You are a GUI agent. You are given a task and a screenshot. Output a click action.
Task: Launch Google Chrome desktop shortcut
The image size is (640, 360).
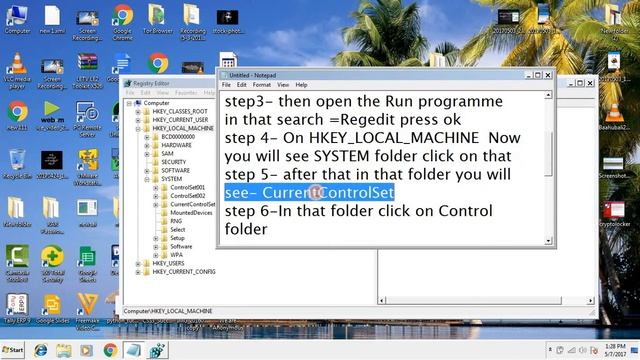point(122,22)
